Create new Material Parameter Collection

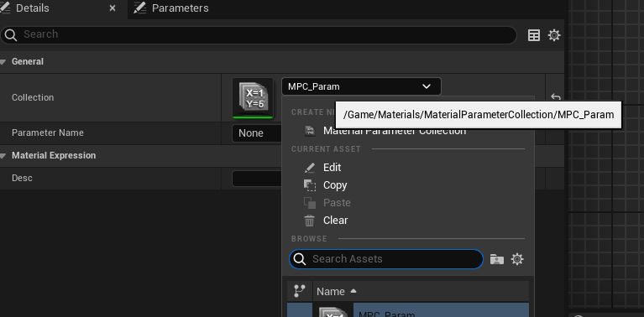(395, 131)
